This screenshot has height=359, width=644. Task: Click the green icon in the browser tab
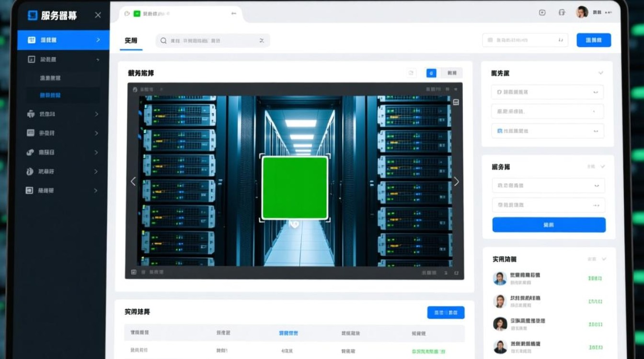(137, 14)
